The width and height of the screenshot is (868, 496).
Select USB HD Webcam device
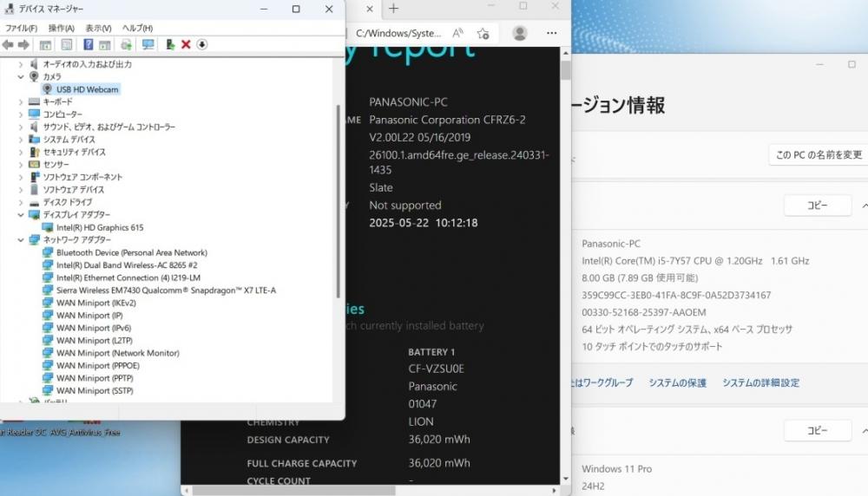tap(87, 89)
